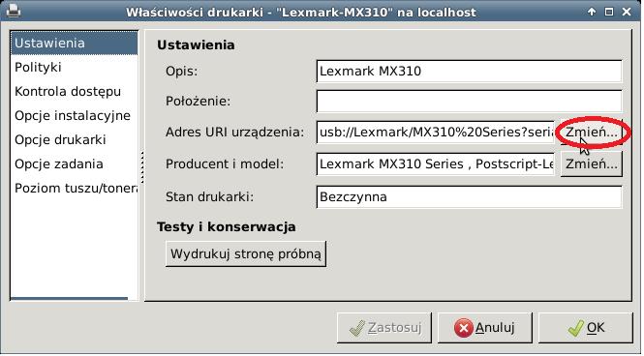
Task: Click the Stan drukarki: label
Action: click(x=210, y=197)
